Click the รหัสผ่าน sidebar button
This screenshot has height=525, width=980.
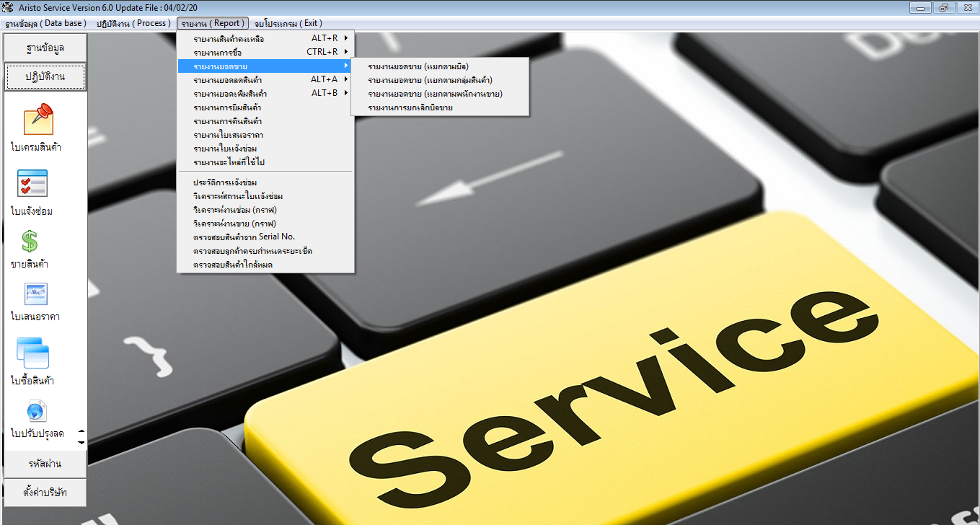[45, 464]
